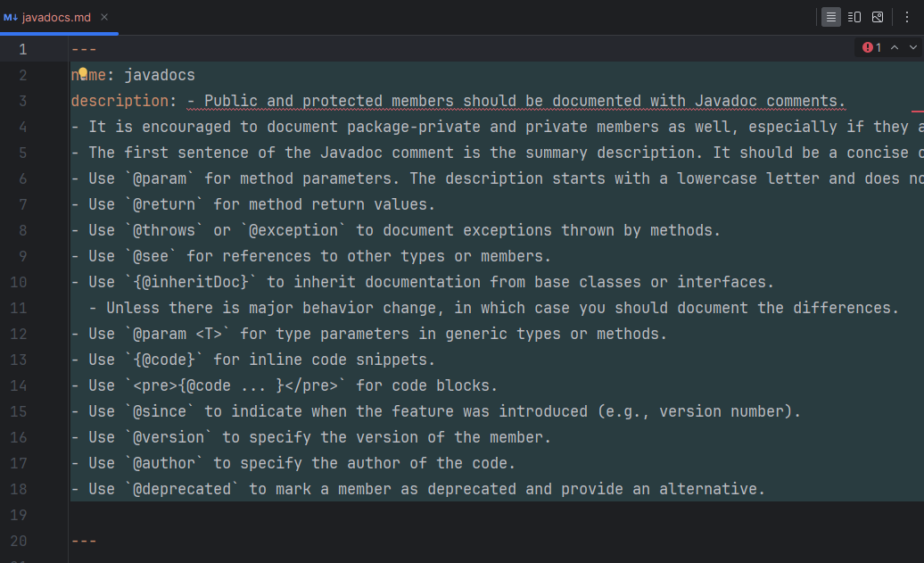Screen dimensions: 924x563
Task: Click the `{@inheritDoc}` text on line 10
Action: pyautogui.click(x=191, y=282)
